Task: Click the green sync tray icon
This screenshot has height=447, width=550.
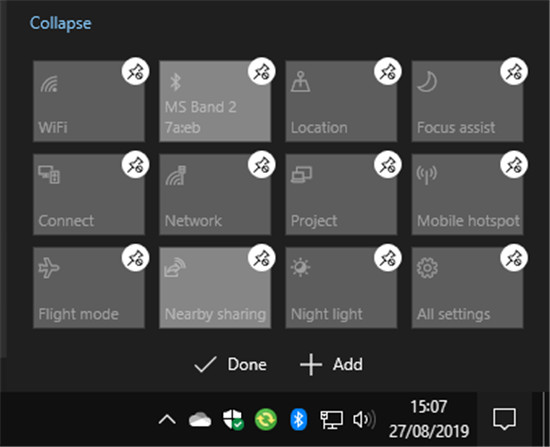Action: [x=266, y=419]
